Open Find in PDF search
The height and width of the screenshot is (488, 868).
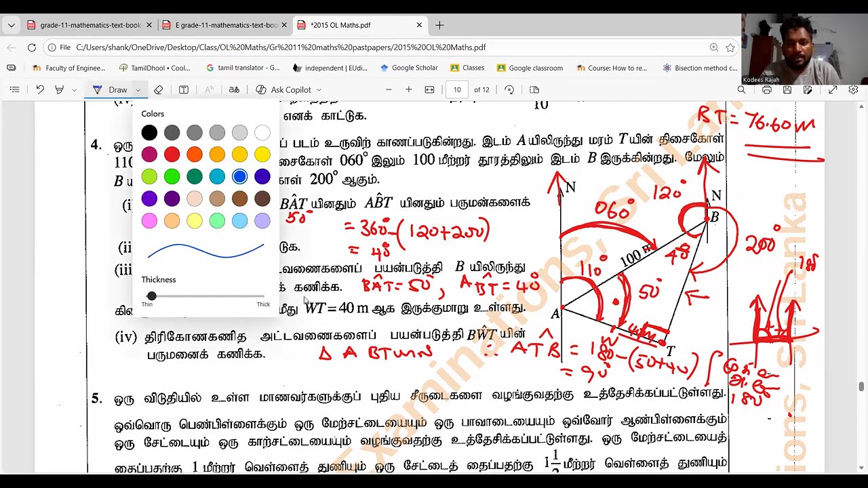(x=741, y=89)
